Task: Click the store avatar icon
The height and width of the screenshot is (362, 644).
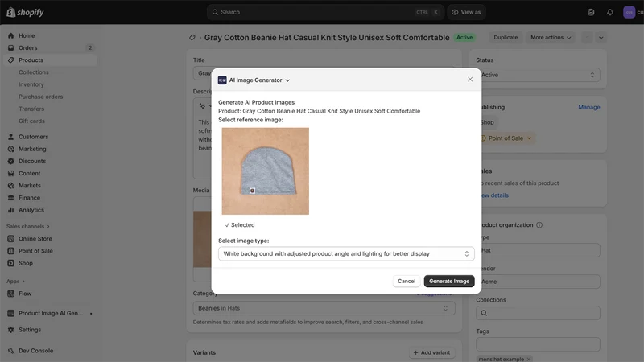Action: (629, 12)
